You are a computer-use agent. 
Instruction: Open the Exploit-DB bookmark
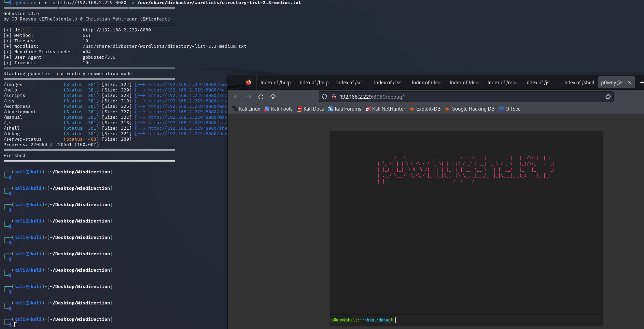coord(425,109)
